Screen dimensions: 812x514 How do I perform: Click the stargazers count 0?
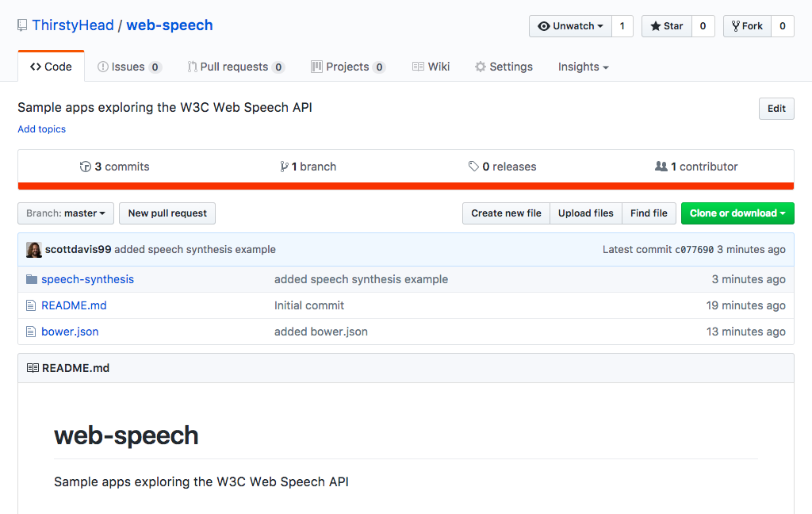pyautogui.click(x=703, y=26)
